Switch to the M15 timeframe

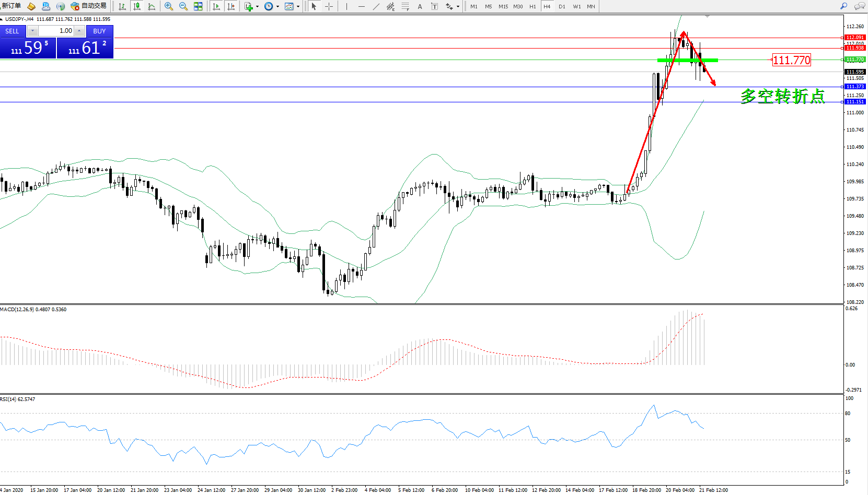pos(503,6)
